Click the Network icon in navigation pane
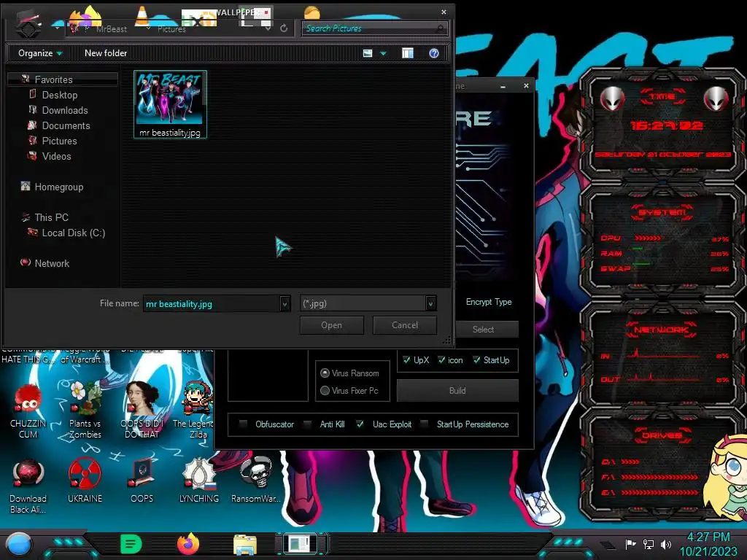 pyautogui.click(x=26, y=262)
